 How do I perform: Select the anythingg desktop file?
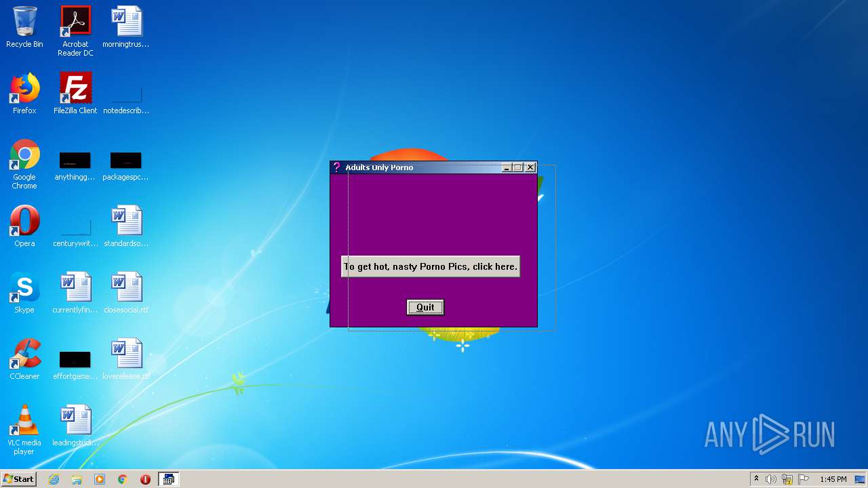point(75,167)
